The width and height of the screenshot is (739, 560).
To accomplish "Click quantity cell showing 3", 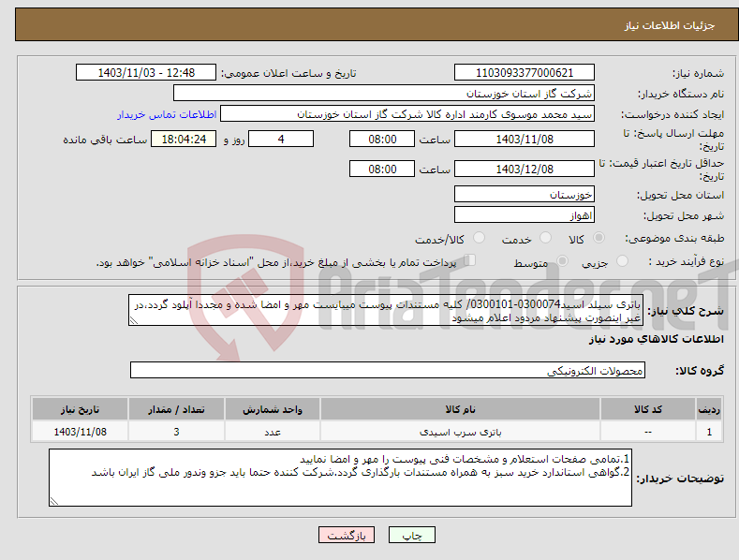I will tap(176, 432).
